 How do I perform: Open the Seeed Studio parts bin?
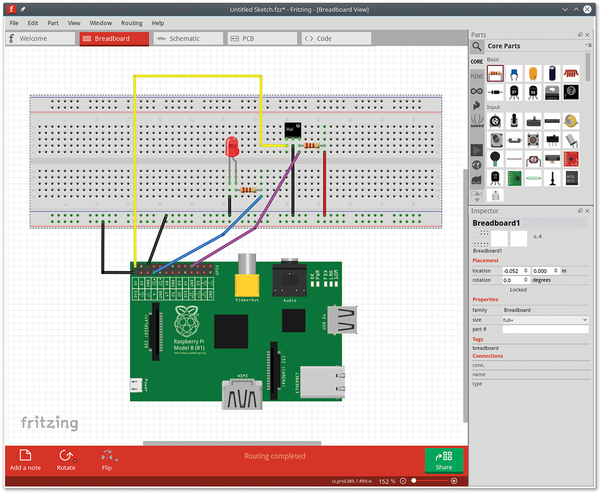tap(477, 121)
